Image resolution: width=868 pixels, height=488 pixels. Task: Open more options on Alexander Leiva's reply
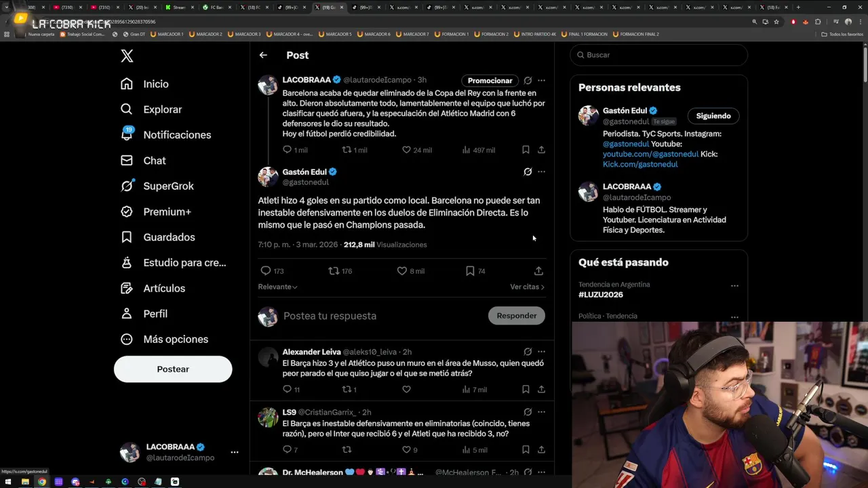(x=541, y=352)
